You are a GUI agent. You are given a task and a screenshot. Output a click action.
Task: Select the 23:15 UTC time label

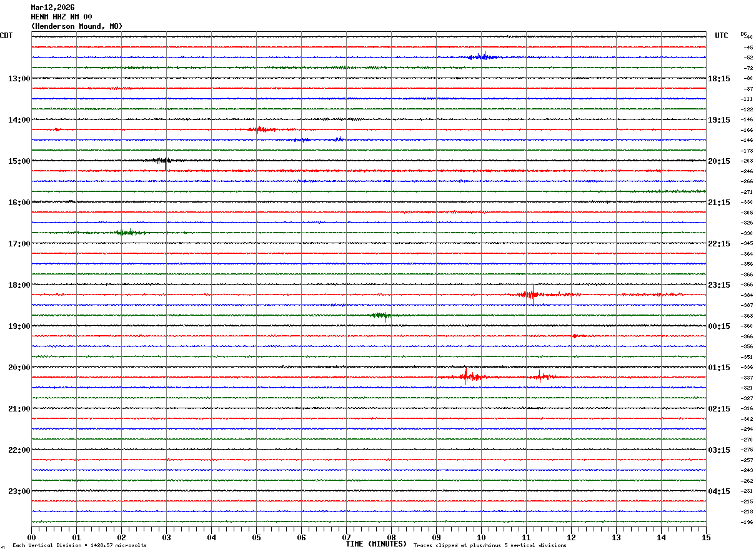point(719,285)
